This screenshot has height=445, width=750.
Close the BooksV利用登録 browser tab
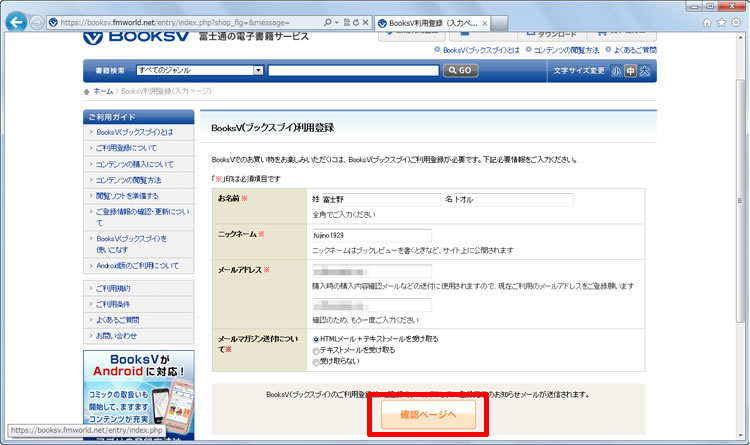pyautogui.click(x=485, y=23)
